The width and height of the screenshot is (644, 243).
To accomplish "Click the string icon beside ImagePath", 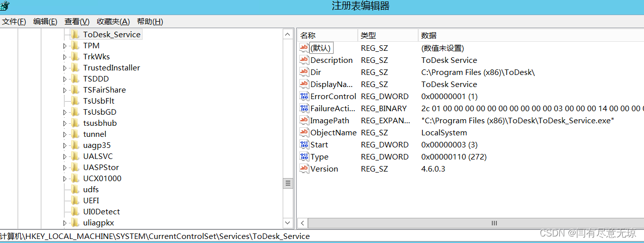I will point(304,120).
